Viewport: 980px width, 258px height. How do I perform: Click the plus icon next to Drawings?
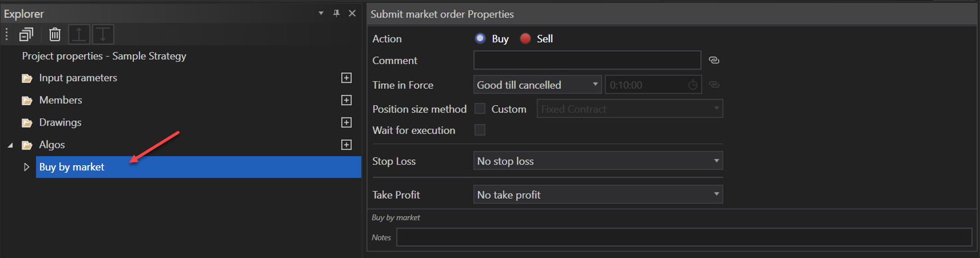pyautogui.click(x=347, y=123)
